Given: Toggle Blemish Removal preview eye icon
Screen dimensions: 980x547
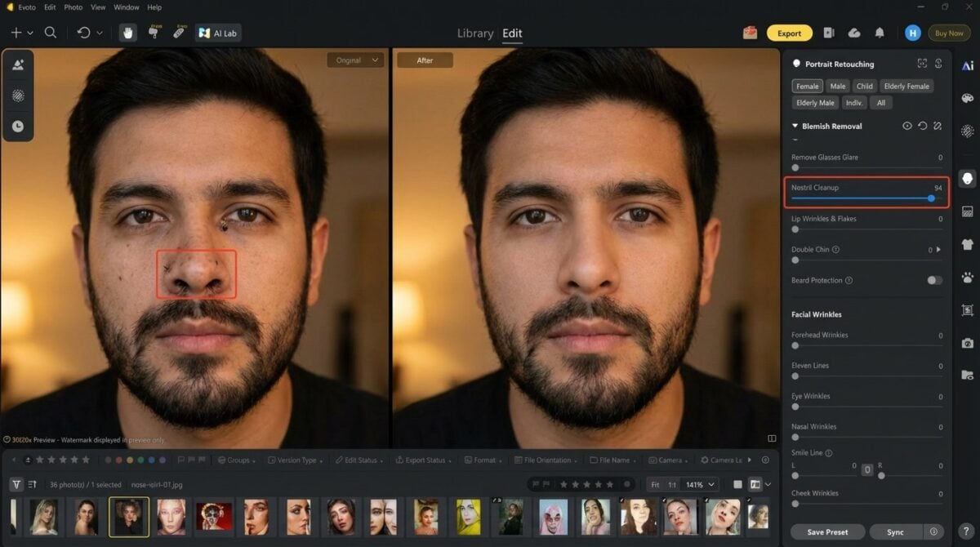Looking at the screenshot, I should click(x=906, y=127).
